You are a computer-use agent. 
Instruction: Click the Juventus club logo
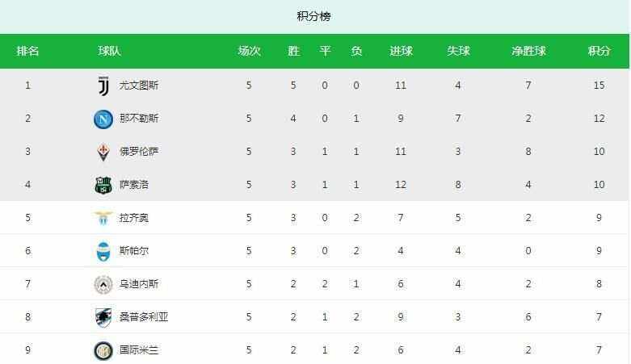[x=103, y=86]
